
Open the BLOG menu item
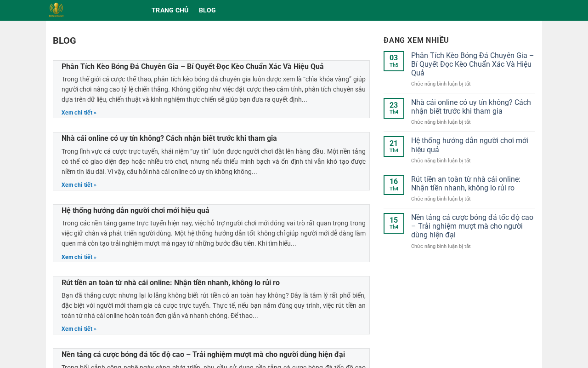[207, 10]
